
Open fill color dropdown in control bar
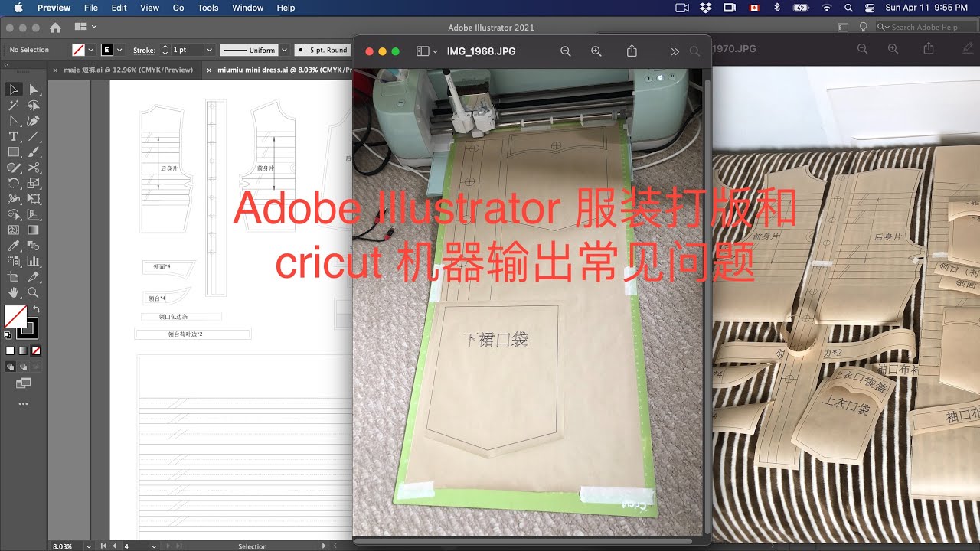[x=91, y=50]
